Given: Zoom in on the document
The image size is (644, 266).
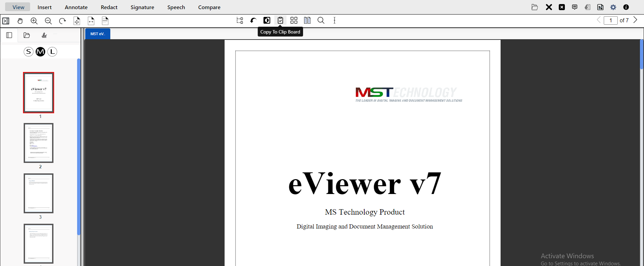Looking at the screenshot, I should 34,21.
